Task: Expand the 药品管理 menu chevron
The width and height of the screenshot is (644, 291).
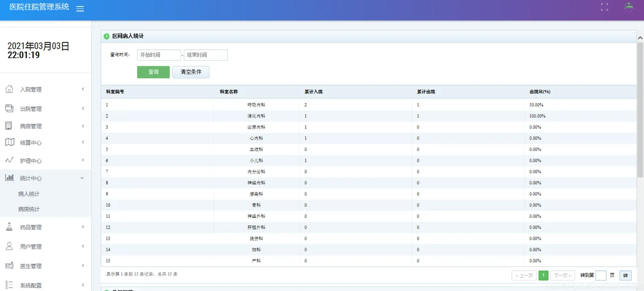Action: pos(83,227)
